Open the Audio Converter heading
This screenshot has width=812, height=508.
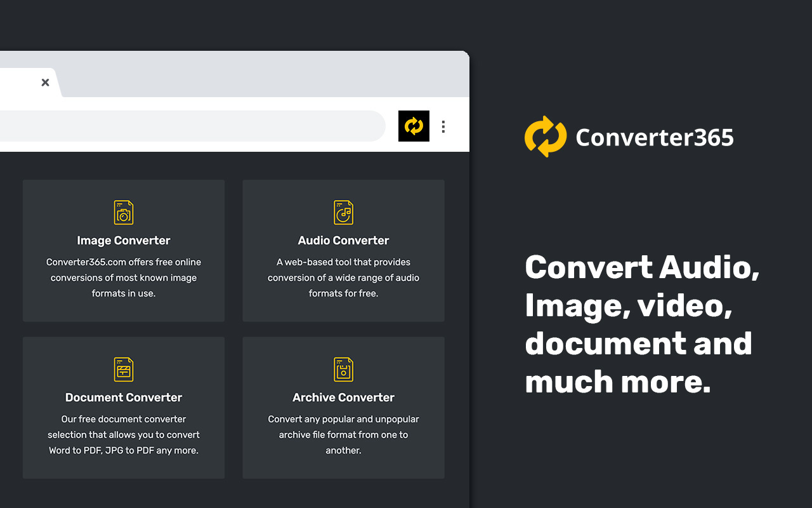pyautogui.click(x=343, y=241)
